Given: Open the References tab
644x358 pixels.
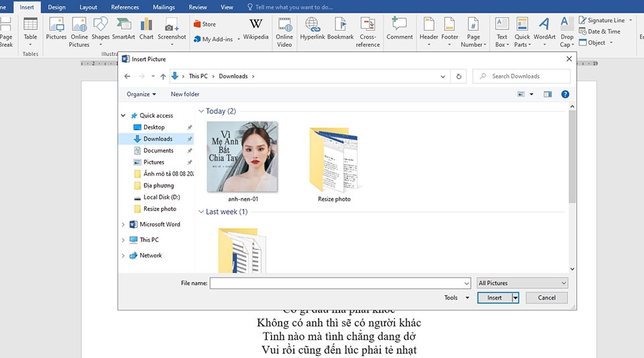Looking at the screenshot, I should (x=125, y=7).
